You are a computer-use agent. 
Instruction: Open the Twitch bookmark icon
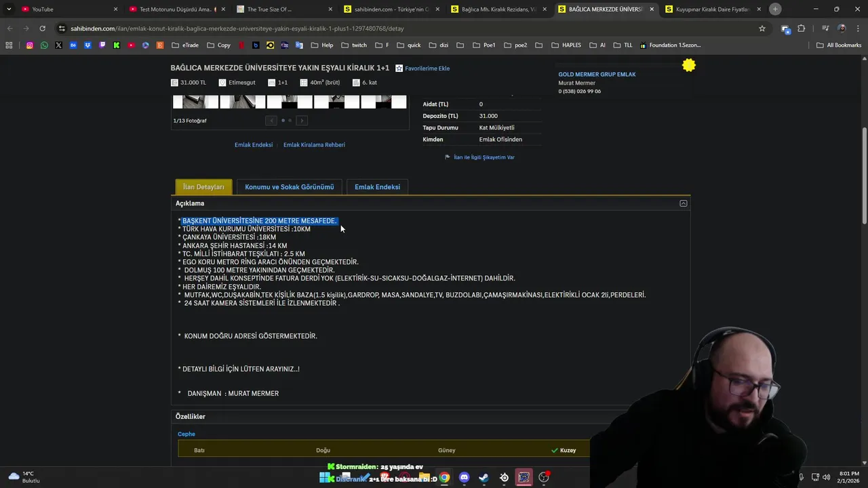102,45
